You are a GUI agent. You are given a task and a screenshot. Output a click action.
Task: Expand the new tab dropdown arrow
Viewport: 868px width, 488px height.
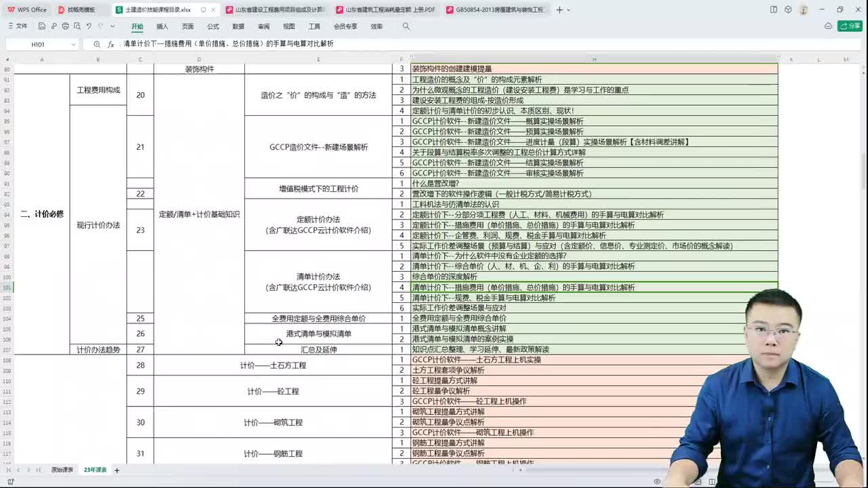[568, 9]
